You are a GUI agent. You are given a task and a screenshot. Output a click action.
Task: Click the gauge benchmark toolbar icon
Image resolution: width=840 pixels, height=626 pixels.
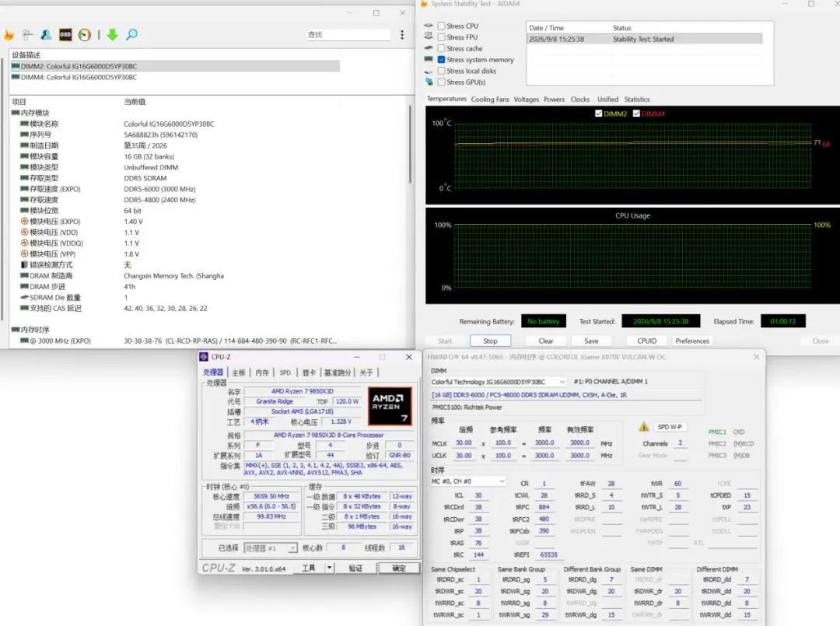(85, 35)
